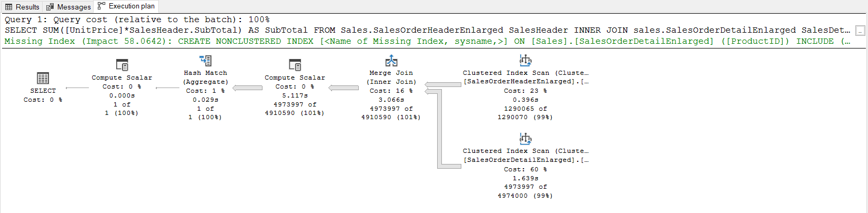Click the Hash Match (Aggregate) operator icon
Image resolution: width=868 pixels, height=213 pixels.
205,61
